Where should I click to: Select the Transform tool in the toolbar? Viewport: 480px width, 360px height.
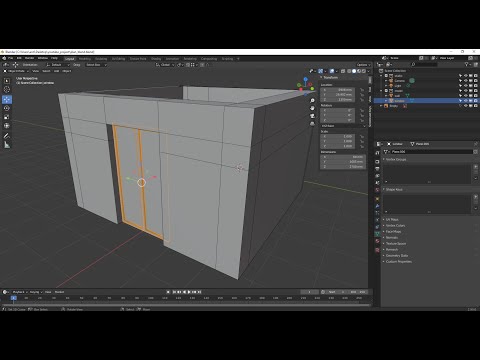click(7, 126)
